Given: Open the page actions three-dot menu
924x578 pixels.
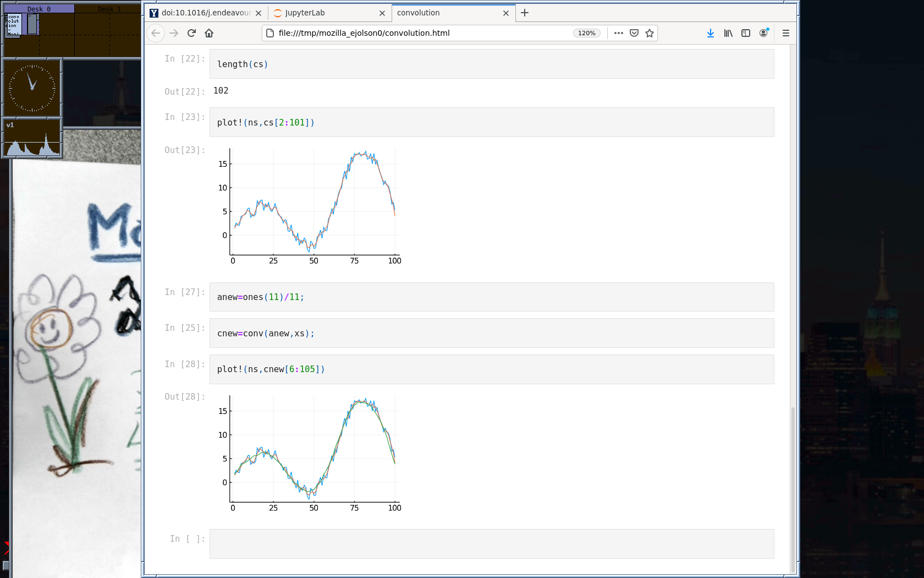Looking at the screenshot, I should [x=619, y=33].
